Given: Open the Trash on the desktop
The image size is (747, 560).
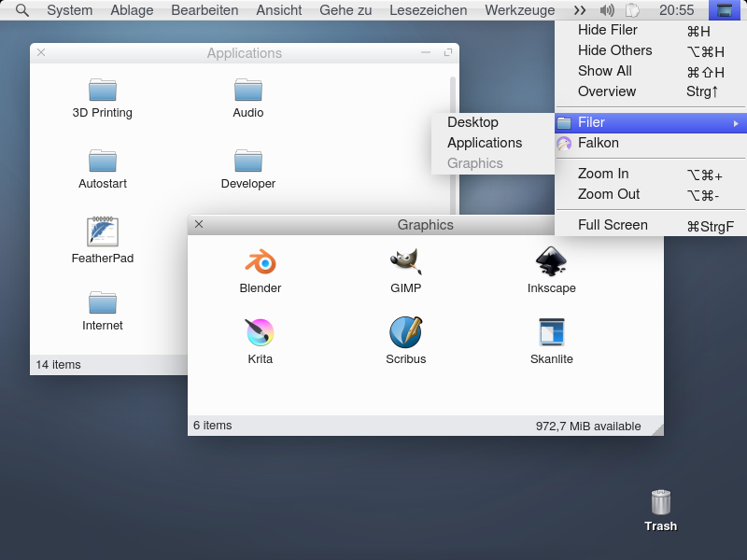Looking at the screenshot, I should pyautogui.click(x=660, y=504).
